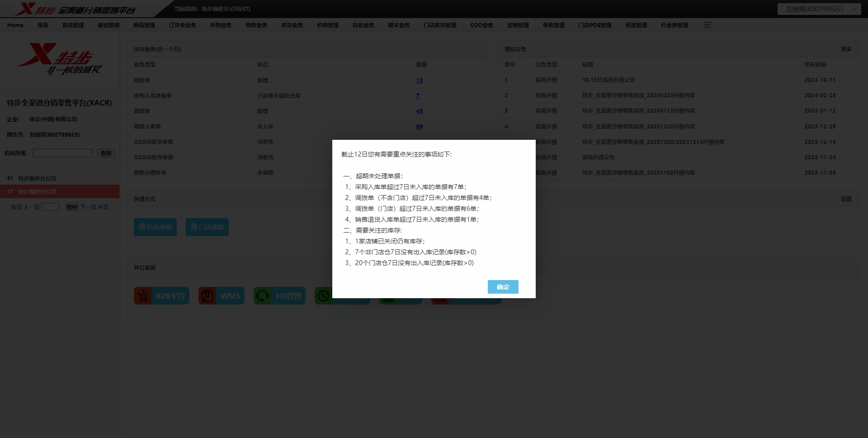Expand the user dropdown 刘俊辉(600799625)
Image resolution: width=868 pixels, height=438 pixels.
[x=819, y=9]
